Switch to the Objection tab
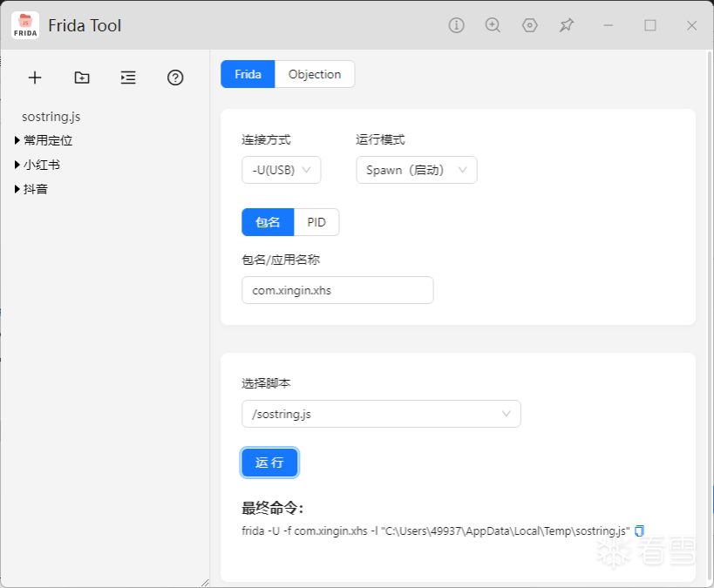714x588 pixels. (315, 74)
